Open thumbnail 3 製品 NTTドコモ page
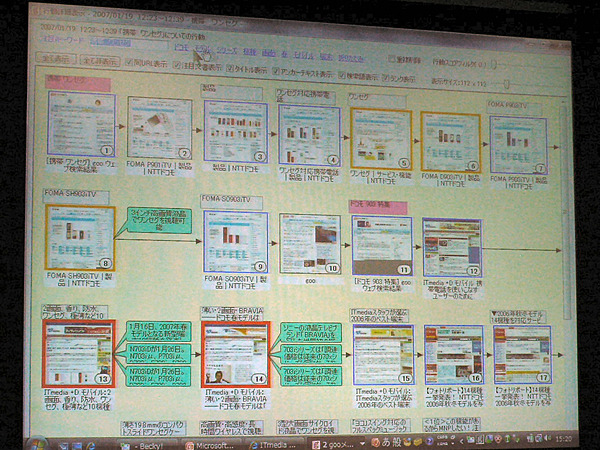 click(235, 131)
